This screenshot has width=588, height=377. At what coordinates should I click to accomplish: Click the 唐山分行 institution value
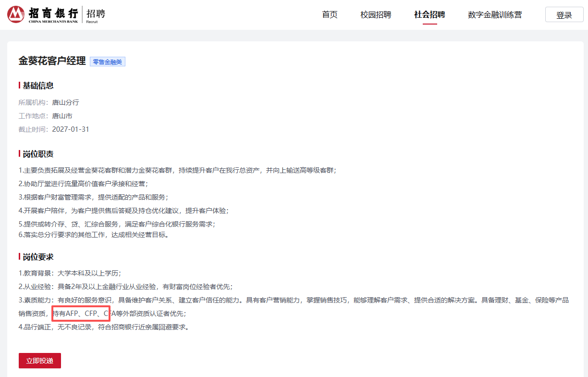pyautogui.click(x=65, y=102)
